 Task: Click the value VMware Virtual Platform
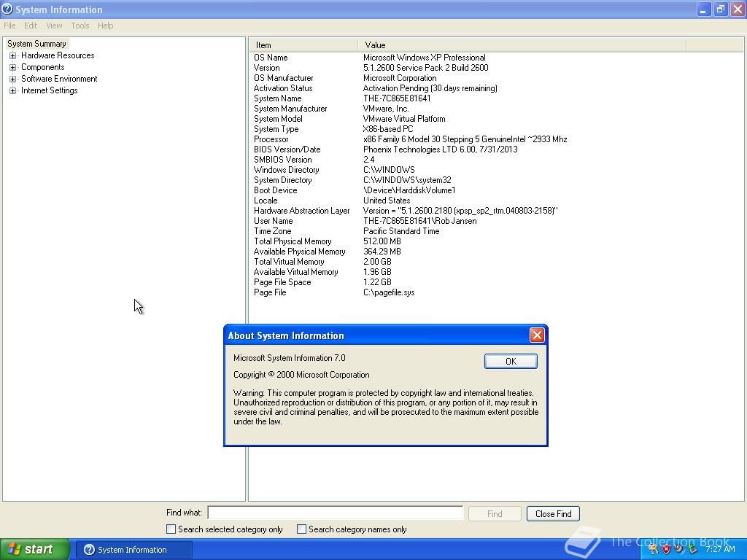404,119
